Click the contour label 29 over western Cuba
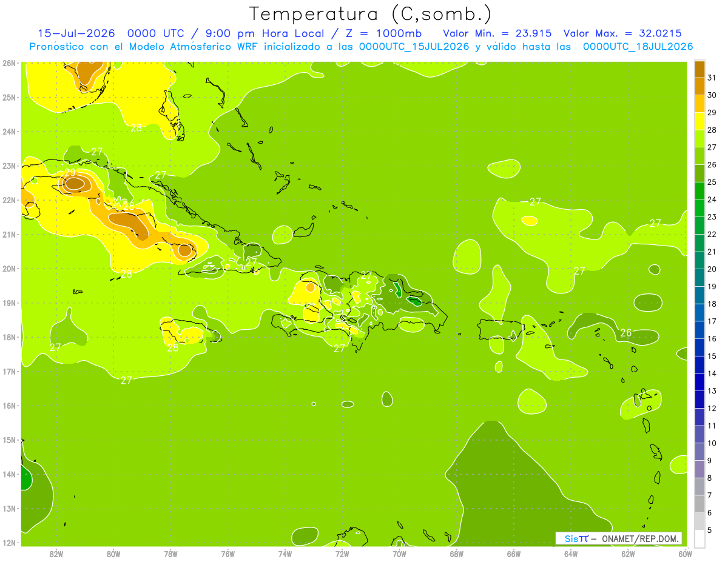 [70, 173]
